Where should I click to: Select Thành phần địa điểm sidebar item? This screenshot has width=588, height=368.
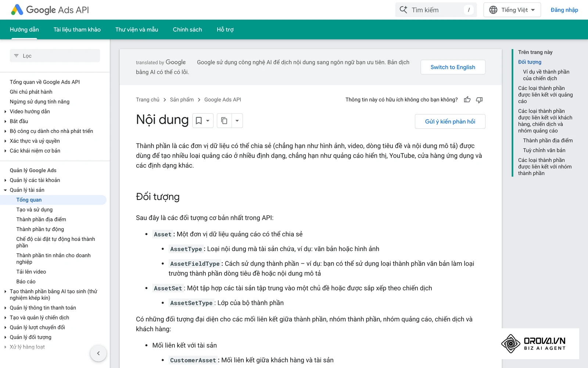(41, 220)
